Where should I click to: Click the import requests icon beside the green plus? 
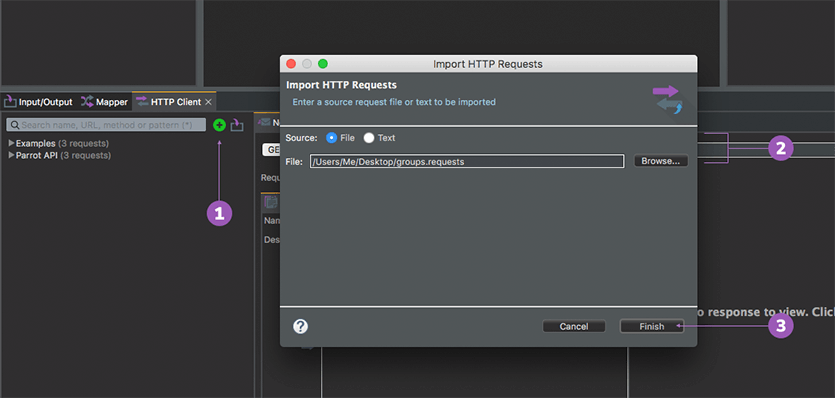237,125
